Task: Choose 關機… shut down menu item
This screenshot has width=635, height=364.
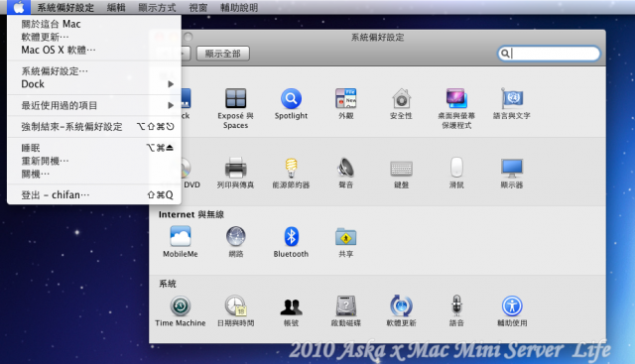Action: (x=94, y=174)
